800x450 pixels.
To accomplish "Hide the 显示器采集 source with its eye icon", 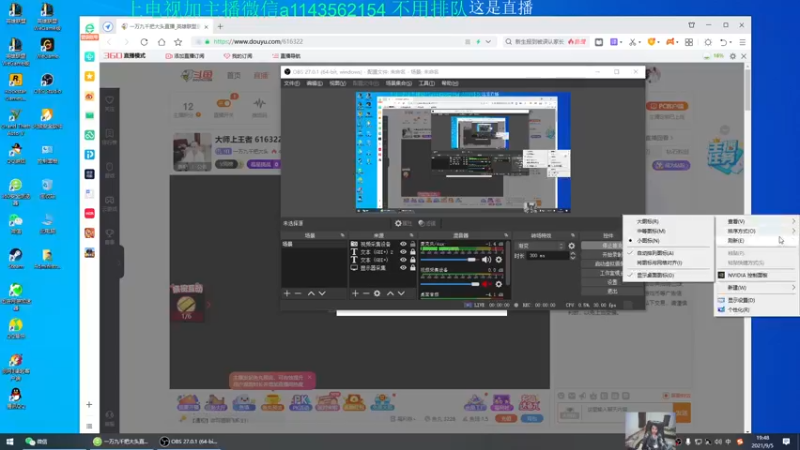I will (403, 268).
